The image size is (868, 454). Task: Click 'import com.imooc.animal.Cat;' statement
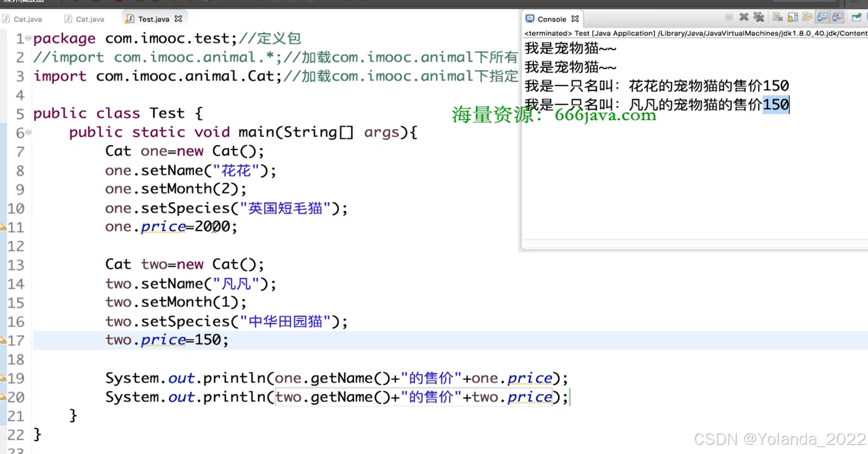tap(158, 76)
